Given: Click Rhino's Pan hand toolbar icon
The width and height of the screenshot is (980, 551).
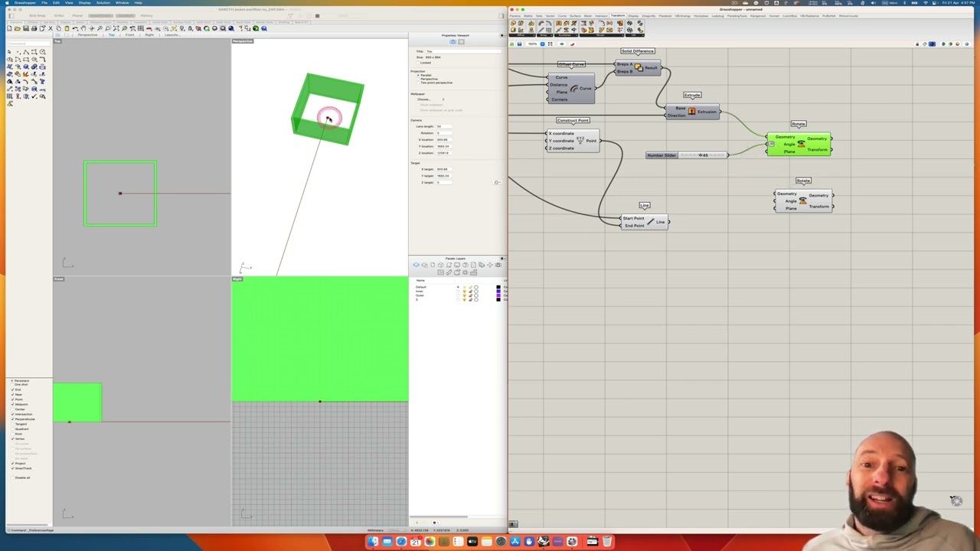Looking at the screenshot, I should (x=83, y=28).
